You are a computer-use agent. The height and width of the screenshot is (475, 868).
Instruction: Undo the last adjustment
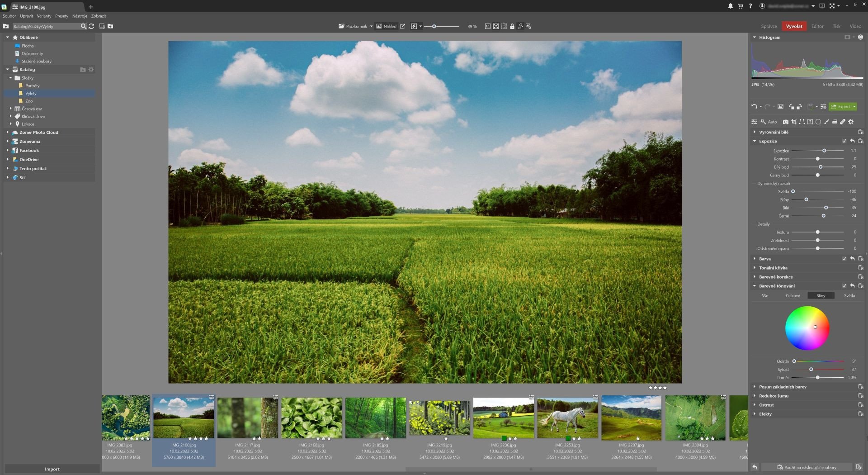tap(754, 107)
